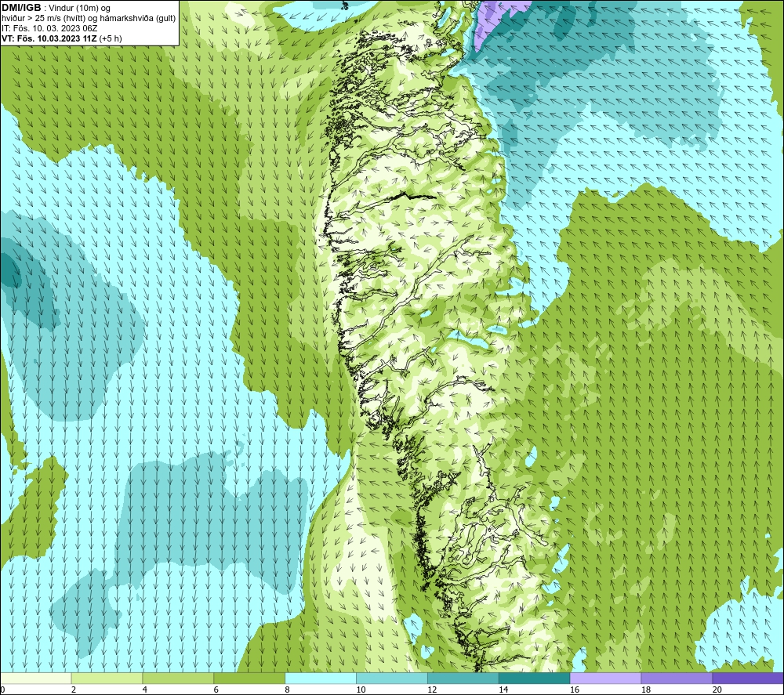Click the "Vindur (10m) og" header text
The width and height of the screenshot is (784, 695).
point(79,9)
